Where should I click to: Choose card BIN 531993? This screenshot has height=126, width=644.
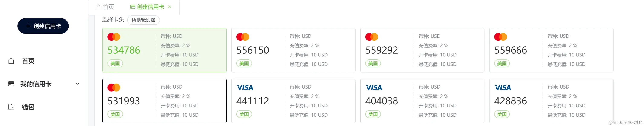click(x=164, y=101)
